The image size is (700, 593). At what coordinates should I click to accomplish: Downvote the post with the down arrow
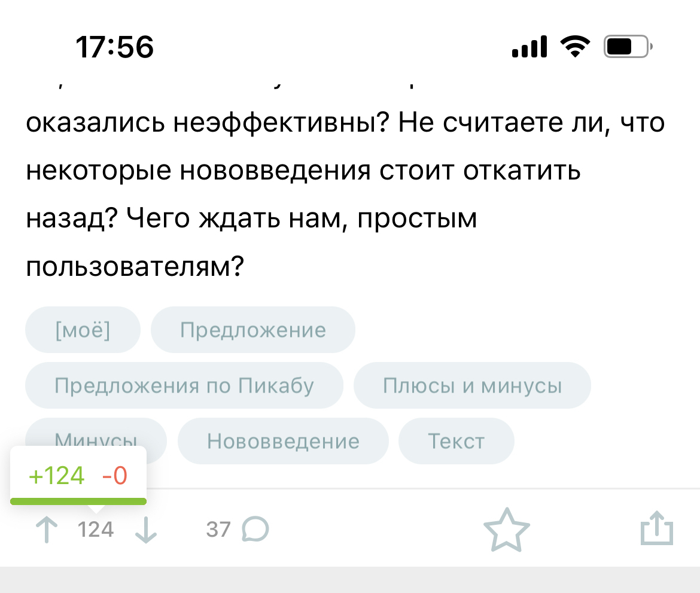146,530
